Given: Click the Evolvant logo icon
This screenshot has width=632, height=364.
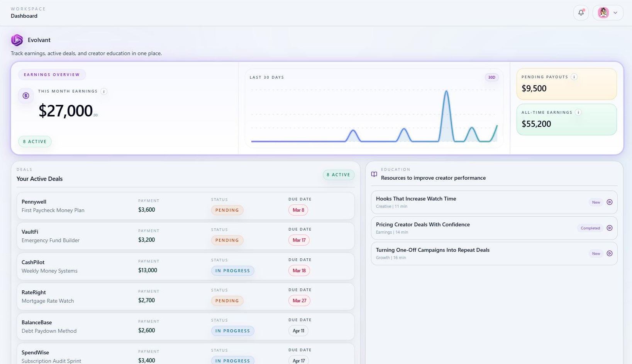Looking at the screenshot, I should pos(17,40).
